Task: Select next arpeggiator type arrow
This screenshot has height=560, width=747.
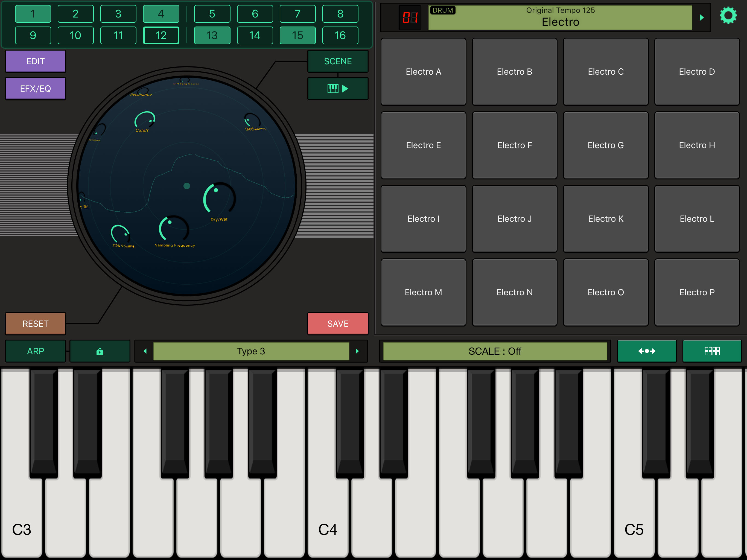Action: pos(357,351)
